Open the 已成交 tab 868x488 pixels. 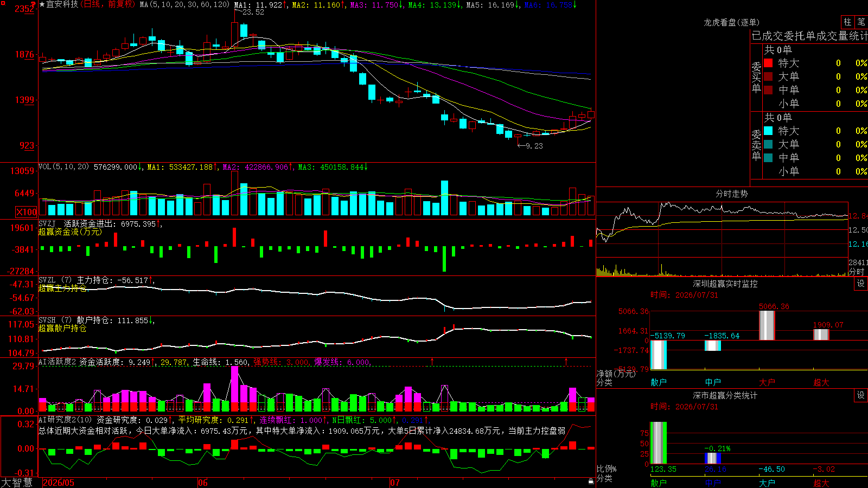(x=768, y=36)
